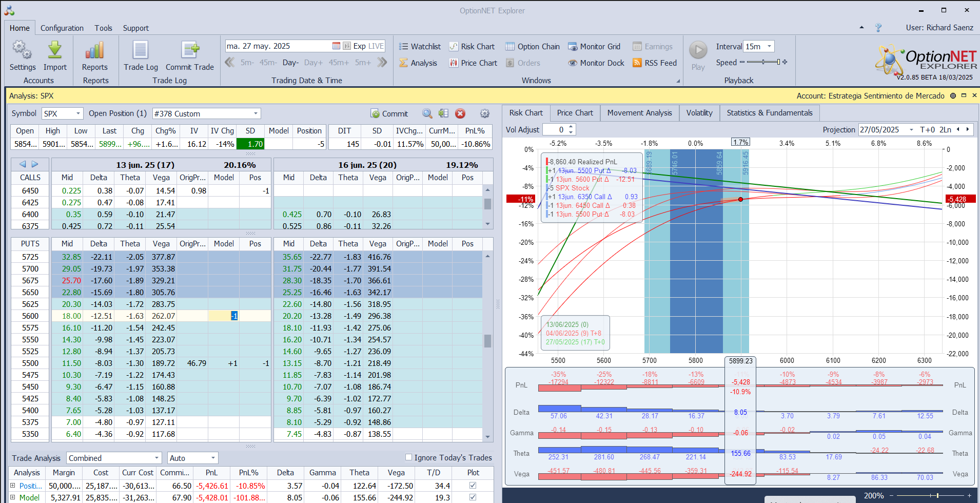This screenshot has width=980, height=503.
Task: Go to next expiration with right arrow
Action: 35,164
